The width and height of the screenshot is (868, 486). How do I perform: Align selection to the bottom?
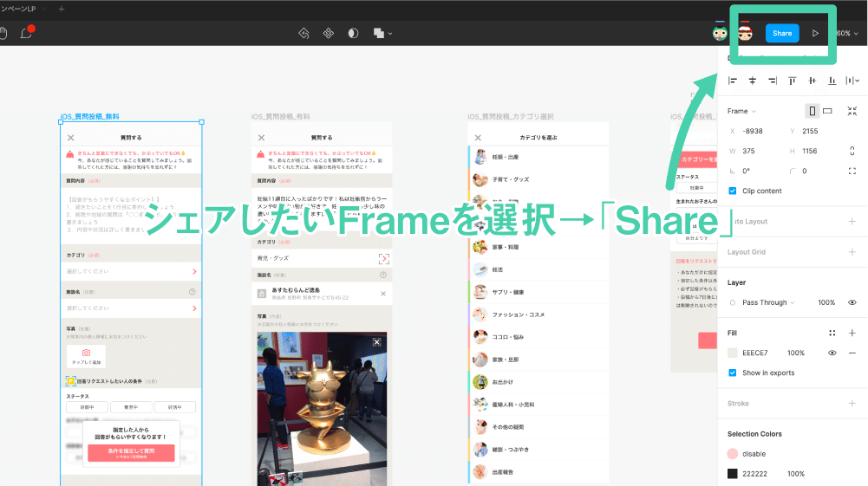coord(832,81)
